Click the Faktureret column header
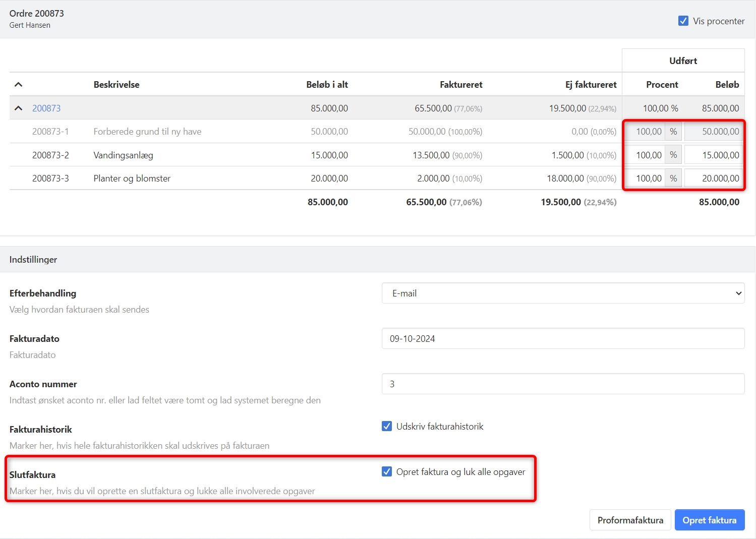This screenshot has width=756, height=539. pyautogui.click(x=461, y=85)
